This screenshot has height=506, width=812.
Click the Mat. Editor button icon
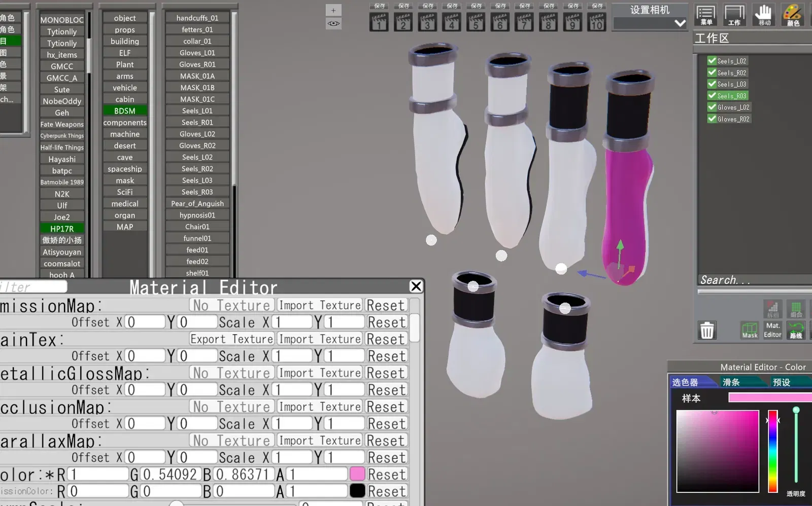772,330
